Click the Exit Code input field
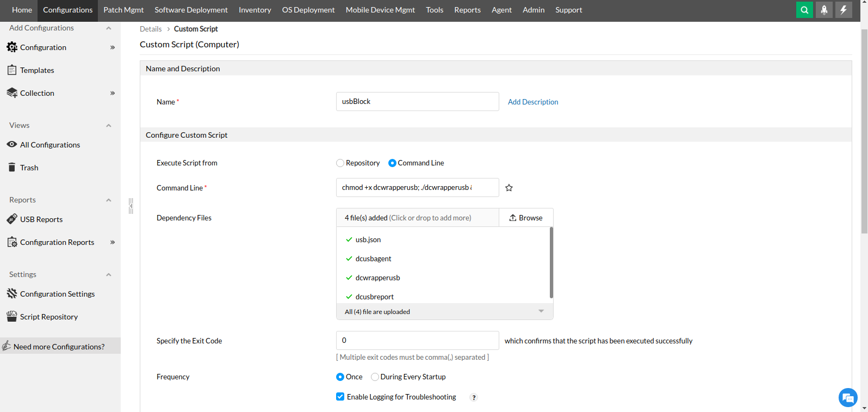868x412 pixels. 417,340
